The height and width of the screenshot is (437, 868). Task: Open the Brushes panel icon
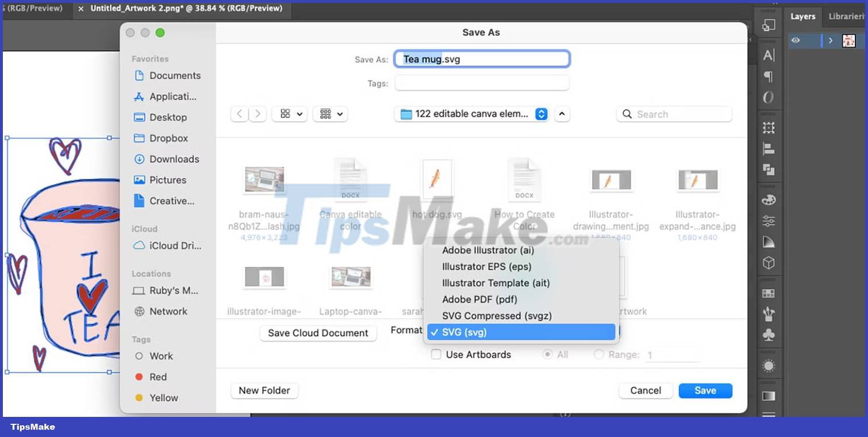coord(769,314)
